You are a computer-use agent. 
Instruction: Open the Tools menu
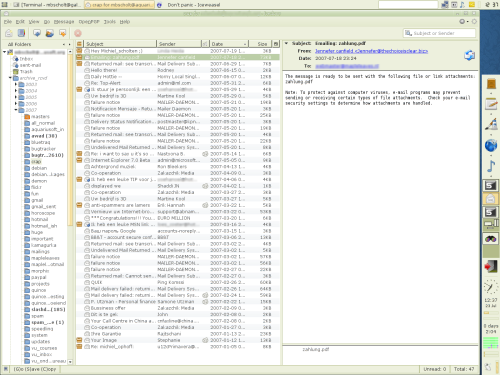click(110, 22)
